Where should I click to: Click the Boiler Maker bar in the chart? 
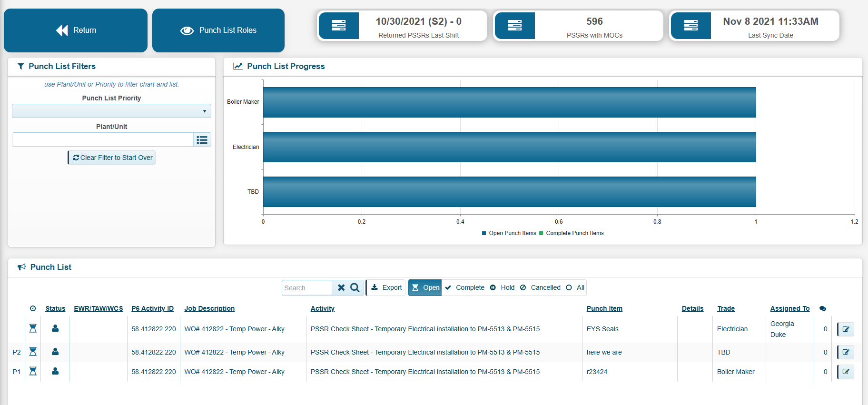tap(510, 102)
